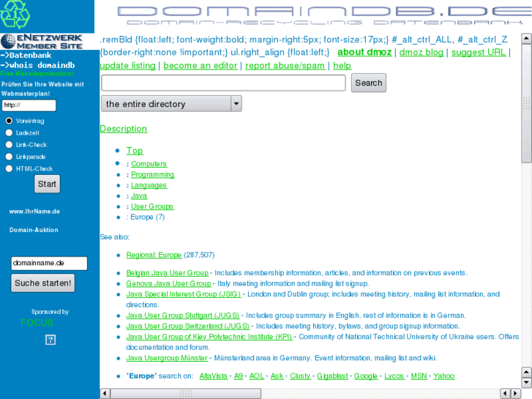Open Java User Group of Kiev Polytechnic link

point(209,337)
